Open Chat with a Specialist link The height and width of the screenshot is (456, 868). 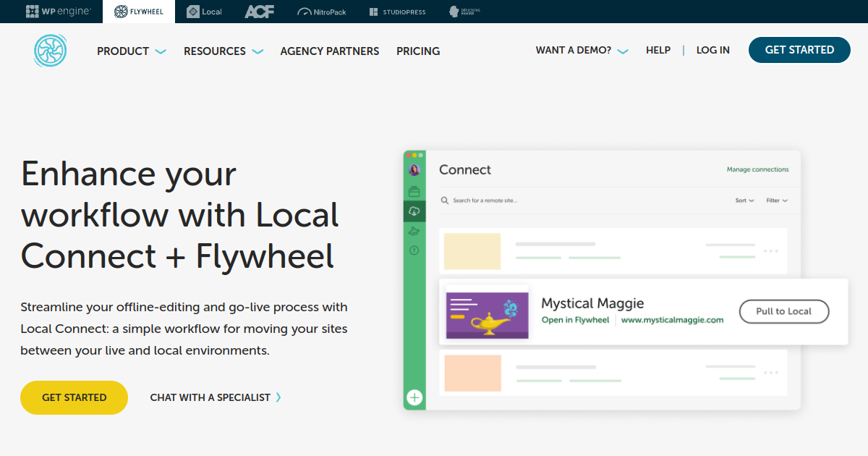216,397
